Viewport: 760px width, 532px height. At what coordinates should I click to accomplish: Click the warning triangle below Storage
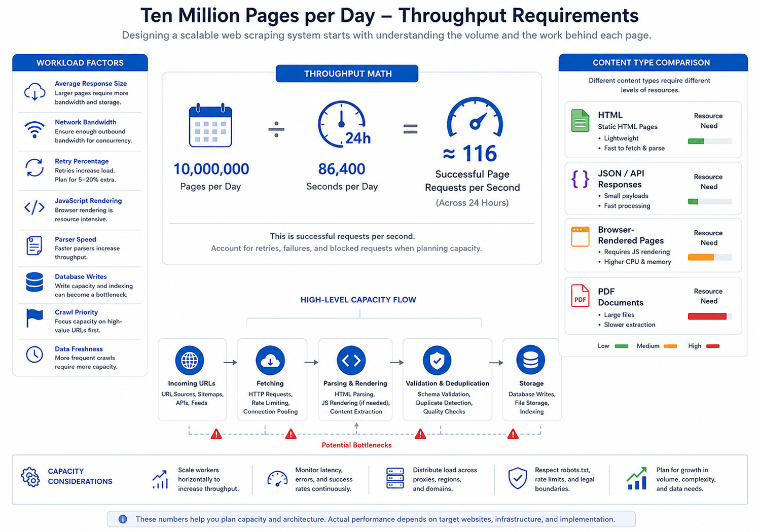click(x=513, y=434)
